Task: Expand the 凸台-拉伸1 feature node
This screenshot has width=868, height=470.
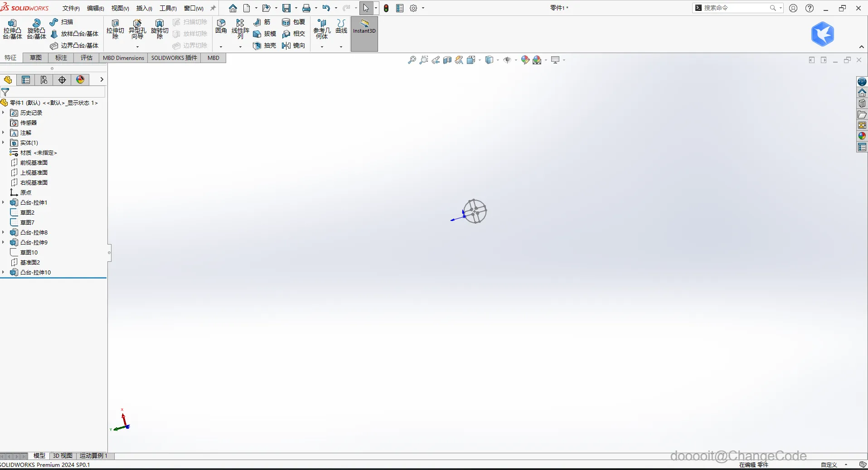Action: click(4, 202)
